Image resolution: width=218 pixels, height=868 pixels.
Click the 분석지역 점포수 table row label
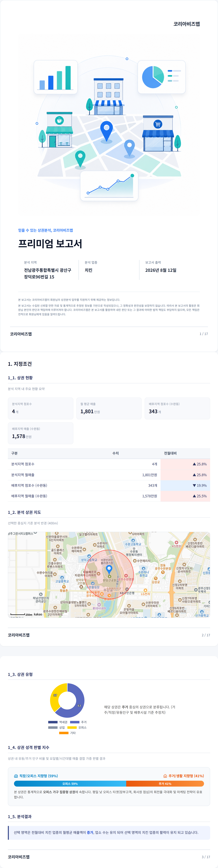pyautogui.click(x=23, y=464)
